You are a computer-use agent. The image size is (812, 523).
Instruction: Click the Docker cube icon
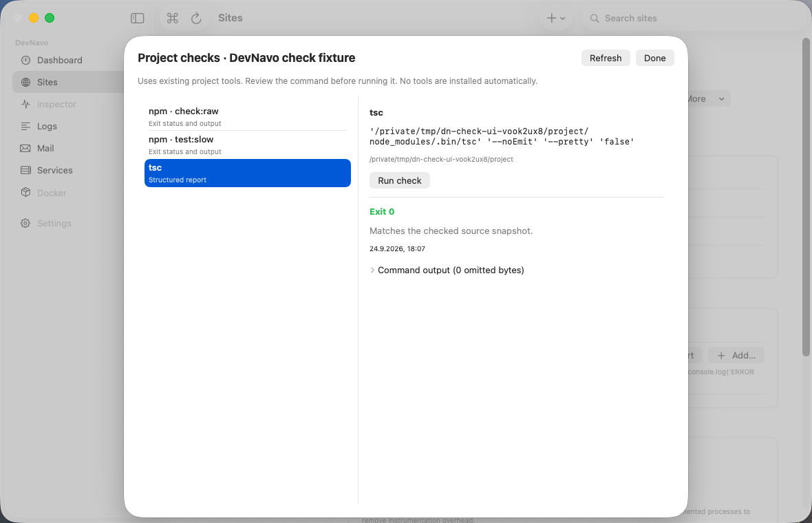coord(25,192)
